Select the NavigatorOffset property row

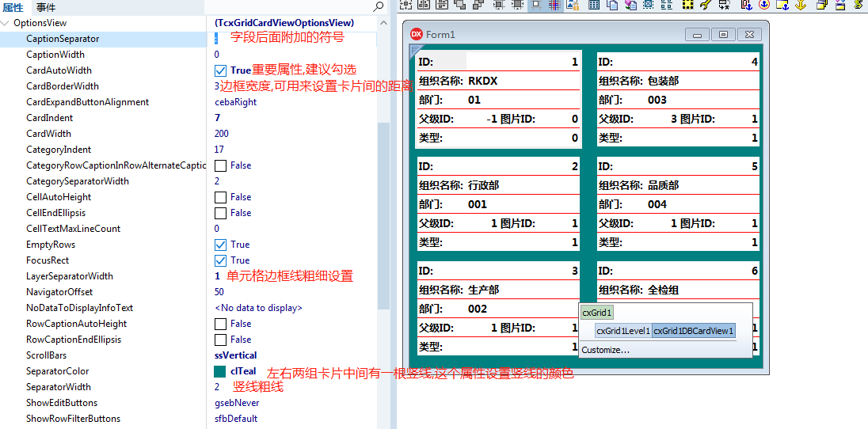tap(103, 292)
